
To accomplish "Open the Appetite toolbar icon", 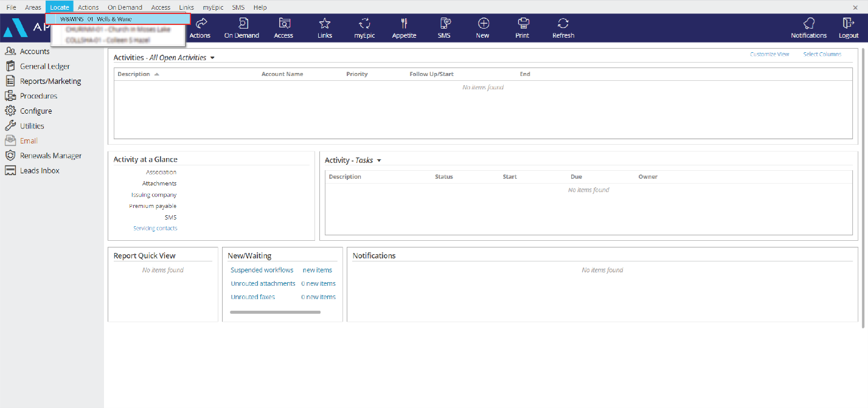I will (x=404, y=24).
